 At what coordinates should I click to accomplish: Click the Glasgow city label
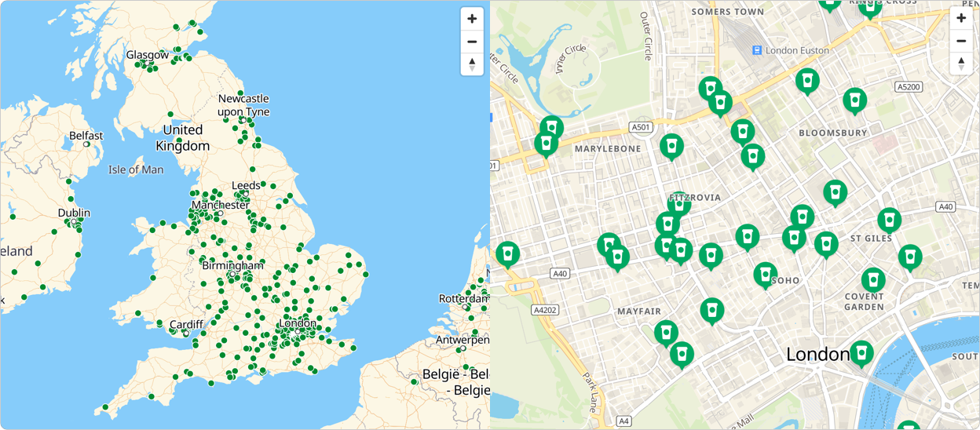click(x=147, y=55)
